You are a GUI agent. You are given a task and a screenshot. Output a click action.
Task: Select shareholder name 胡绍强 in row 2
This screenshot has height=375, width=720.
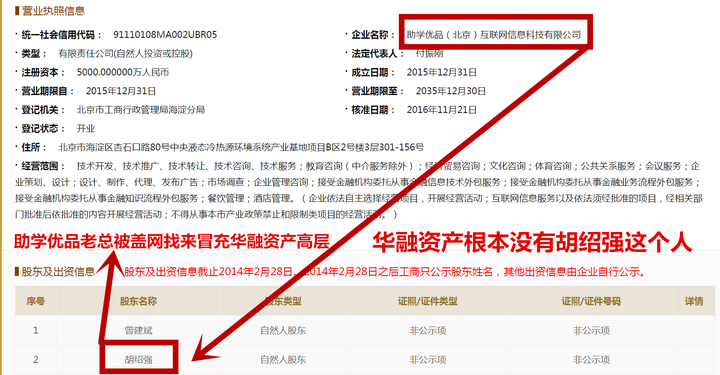(138, 359)
